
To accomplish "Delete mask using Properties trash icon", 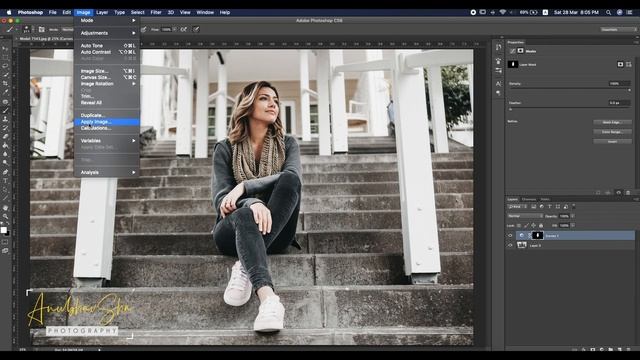I will click(628, 193).
